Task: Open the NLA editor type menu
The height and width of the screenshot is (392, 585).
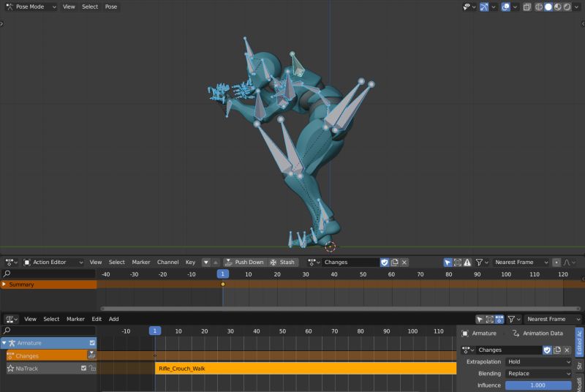Action: [12, 319]
